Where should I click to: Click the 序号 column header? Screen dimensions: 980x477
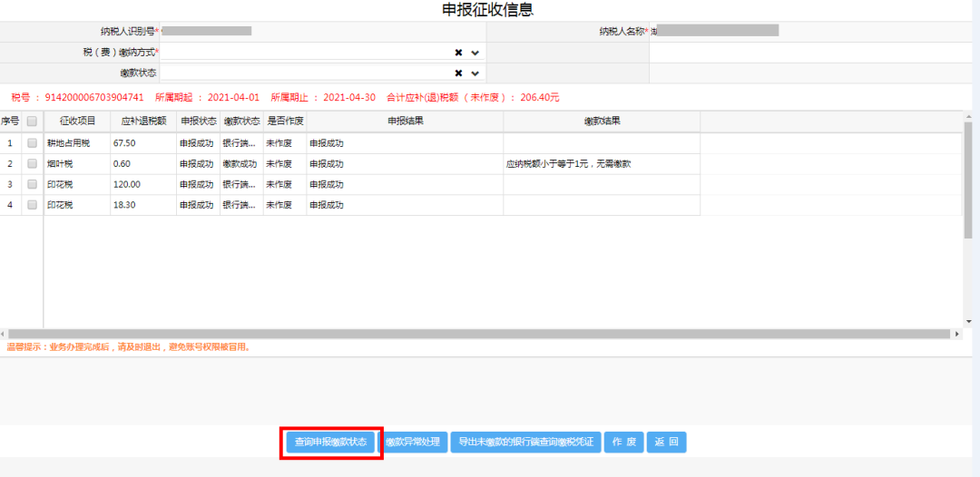(x=11, y=122)
